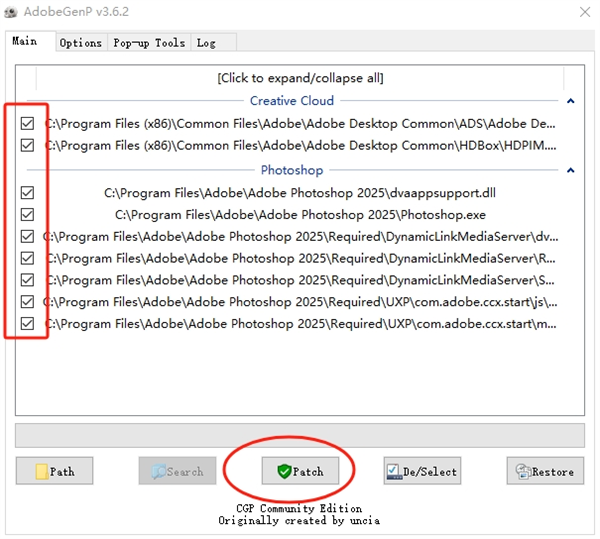Toggle checkbox for Photoshop.exe
Screen dimensions: 600x539
27,215
